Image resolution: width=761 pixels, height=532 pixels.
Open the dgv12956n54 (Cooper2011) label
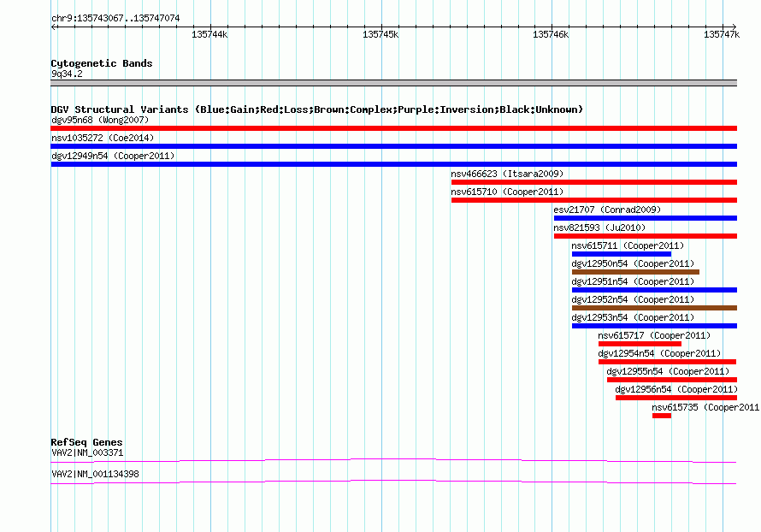676,389
